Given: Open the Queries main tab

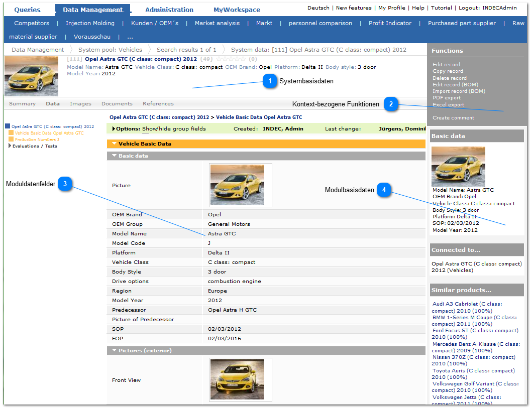Looking at the screenshot, I should click(x=28, y=10).
